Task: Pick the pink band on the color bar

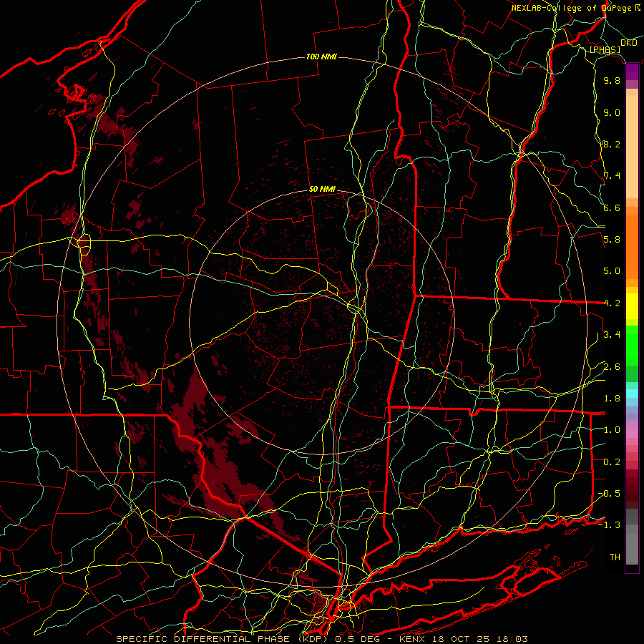Action: [x=632, y=434]
